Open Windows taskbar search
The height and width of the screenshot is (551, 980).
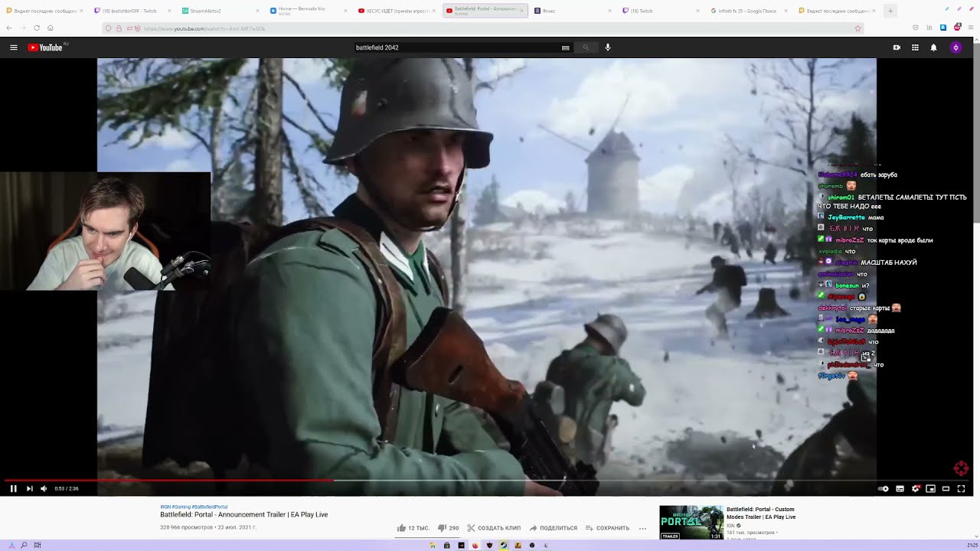coord(24,545)
